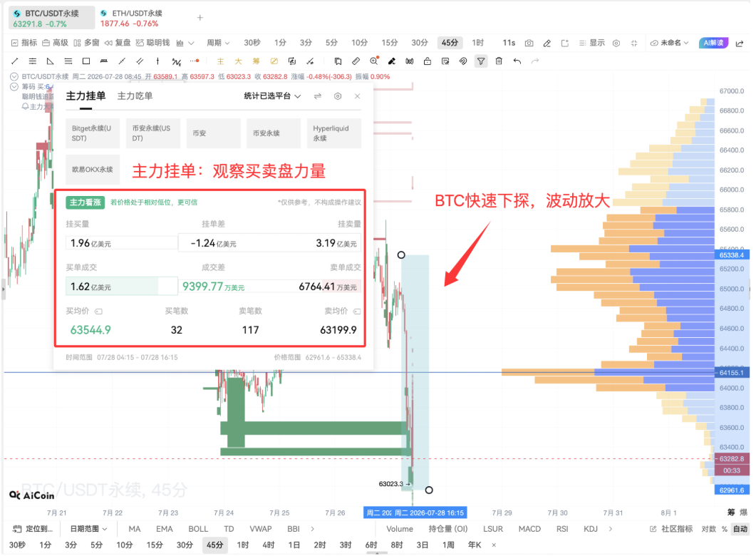The image size is (756, 556).
Task: Toggle 欧易OKX永续 platform filter
Action: click(93, 169)
